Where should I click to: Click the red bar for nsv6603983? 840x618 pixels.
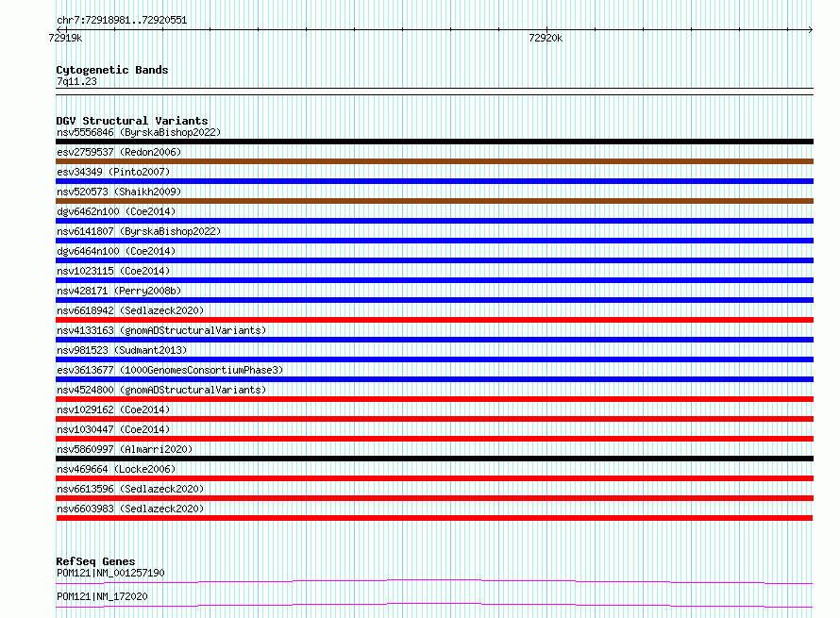[434, 518]
